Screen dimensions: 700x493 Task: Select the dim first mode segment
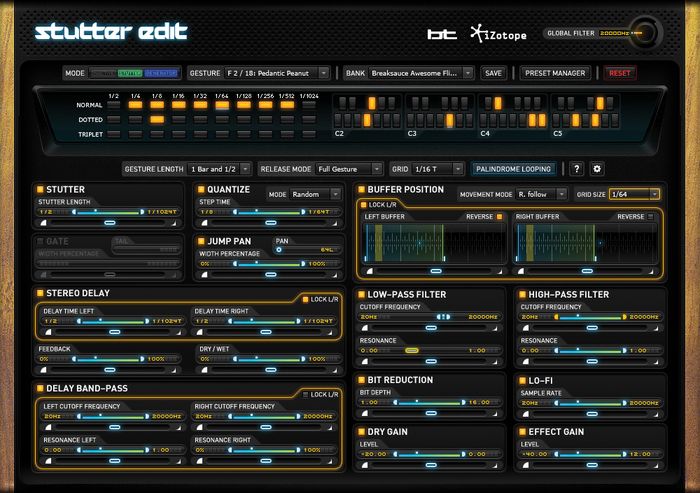tap(104, 73)
